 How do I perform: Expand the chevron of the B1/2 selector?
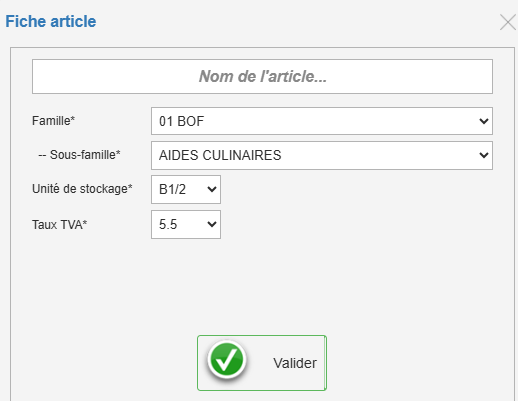click(x=212, y=189)
